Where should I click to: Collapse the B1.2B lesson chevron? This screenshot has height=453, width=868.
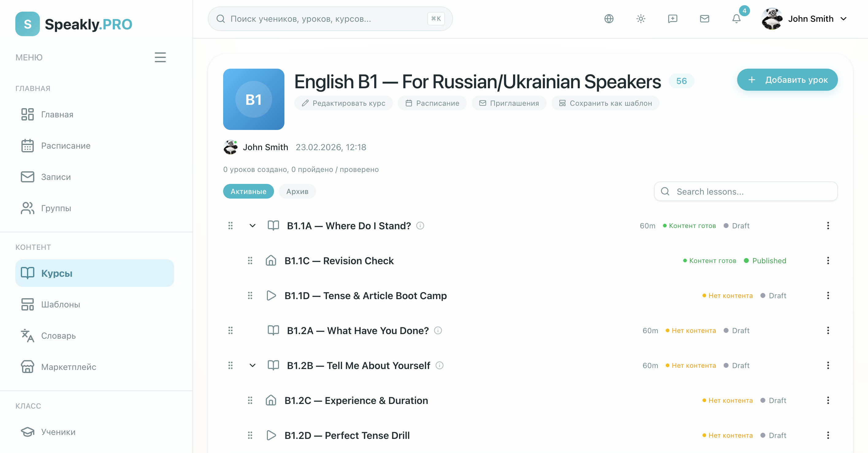click(x=252, y=365)
